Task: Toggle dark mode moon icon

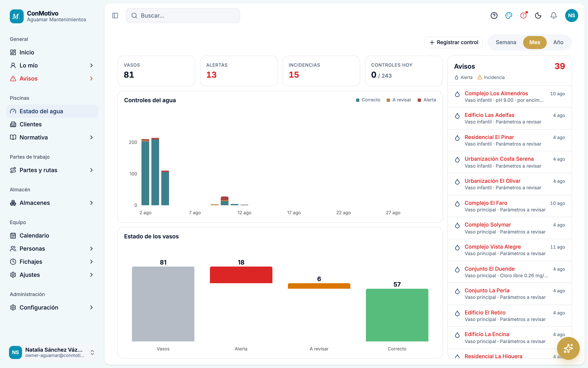Action: click(x=538, y=16)
